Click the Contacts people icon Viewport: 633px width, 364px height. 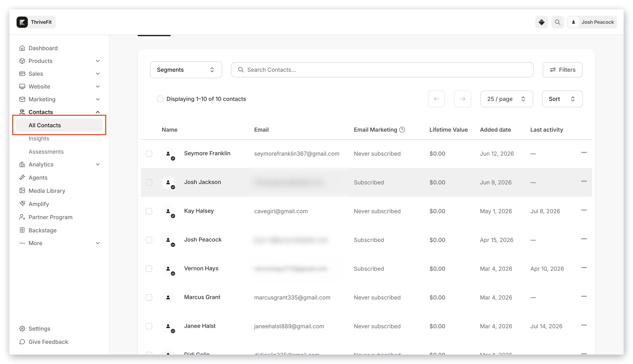coord(22,112)
